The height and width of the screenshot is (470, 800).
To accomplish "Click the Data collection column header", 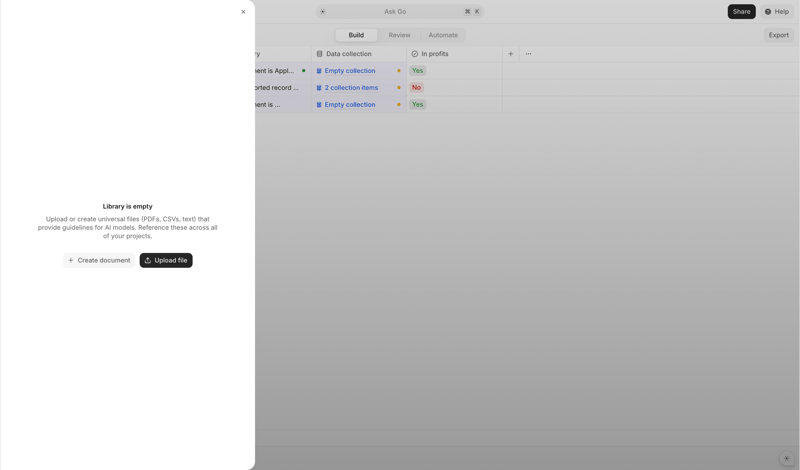I will 359,54.
